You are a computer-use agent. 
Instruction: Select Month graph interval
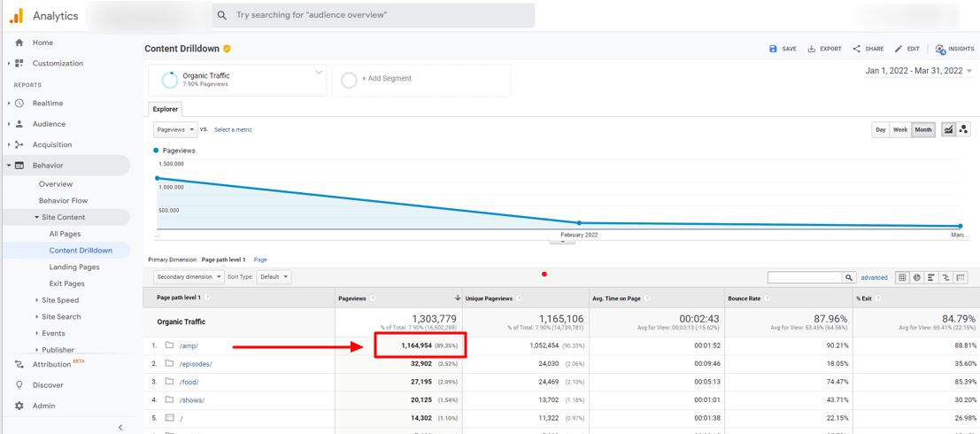(922, 129)
